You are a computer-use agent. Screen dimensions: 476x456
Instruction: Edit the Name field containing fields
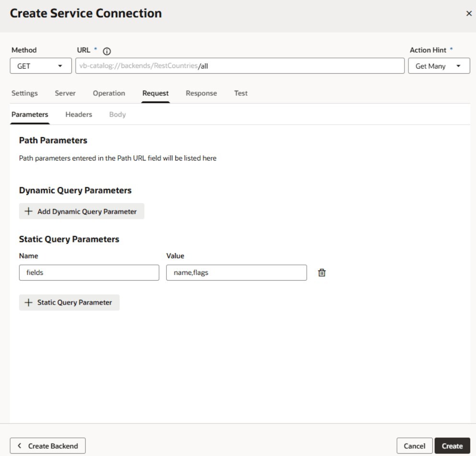click(x=89, y=273)
